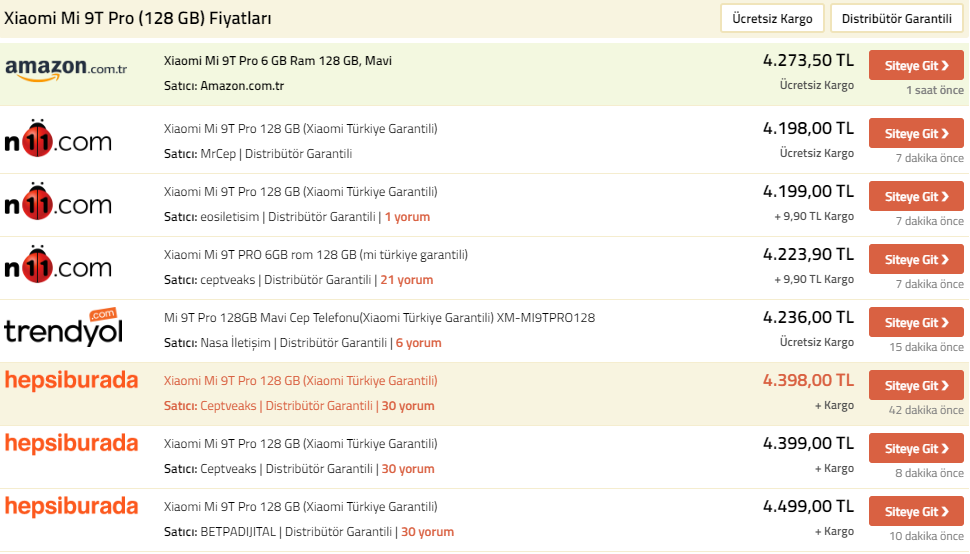970x554 pixels.
Task: Click Hepsiburada logo in BETPADIJITAL row
Action: (x=71, y=507)
